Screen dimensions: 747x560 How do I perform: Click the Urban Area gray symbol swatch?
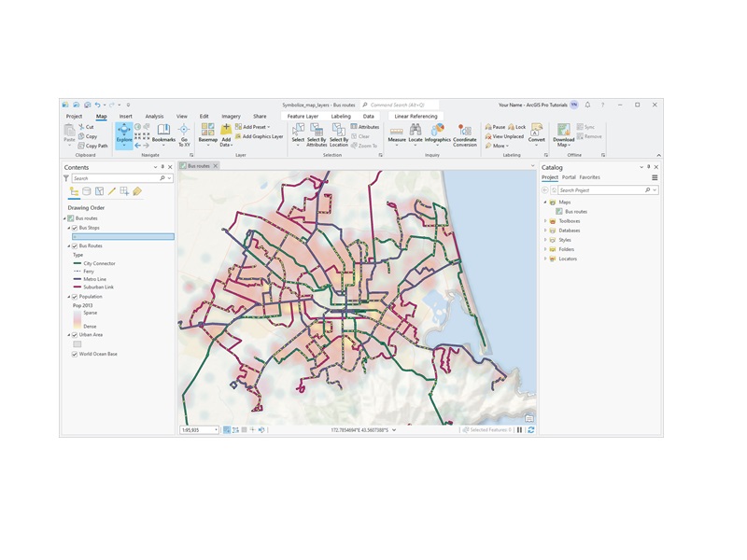click(78, 344)
